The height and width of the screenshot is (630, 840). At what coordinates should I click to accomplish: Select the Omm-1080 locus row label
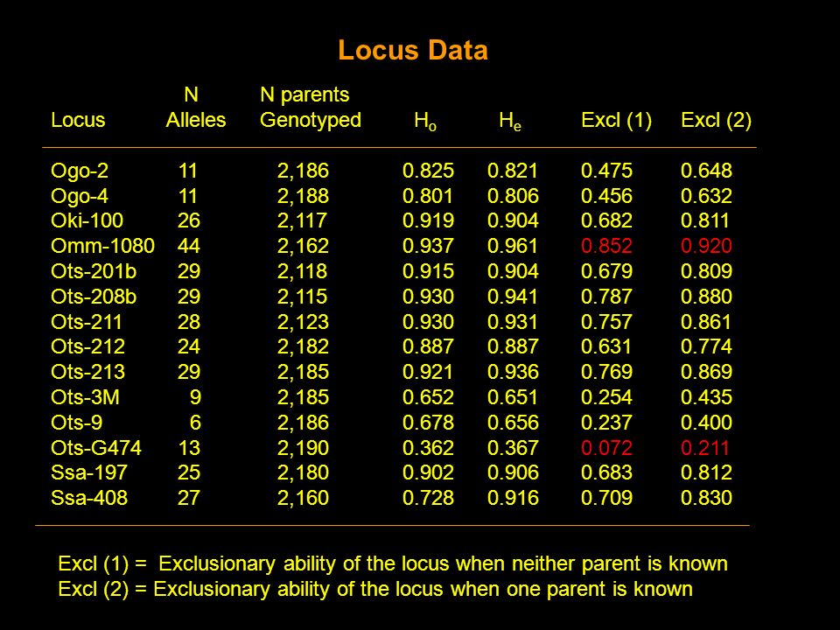pos(103,246)
